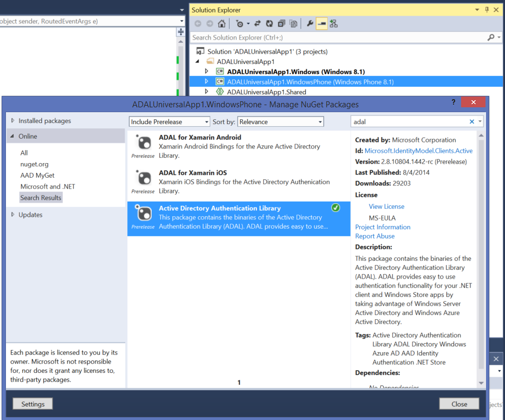Click the split window icon in code editor
This screenshot has width=505, height=420.
tap(180, 31)
